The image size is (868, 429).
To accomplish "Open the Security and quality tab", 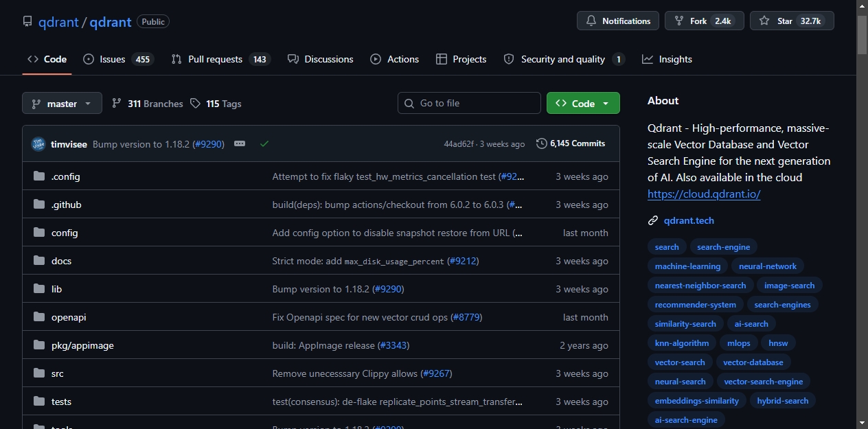I will 564,59.
